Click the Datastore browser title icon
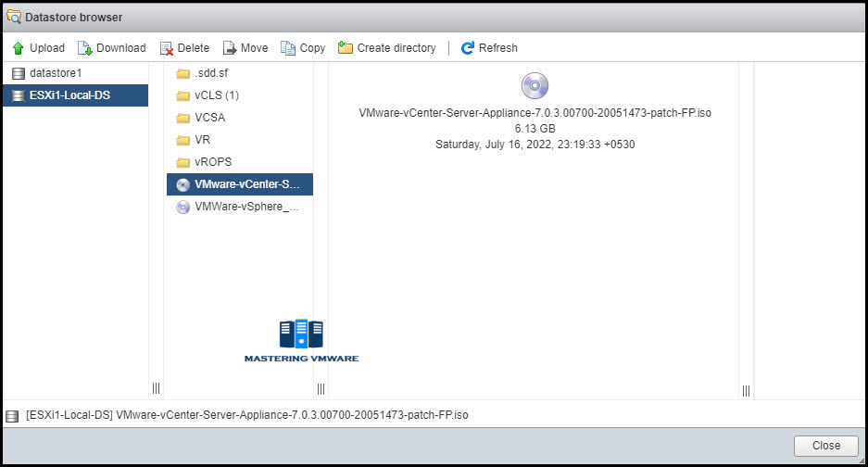The width and height of the screenshot is (868, 467). coord(13,17)
